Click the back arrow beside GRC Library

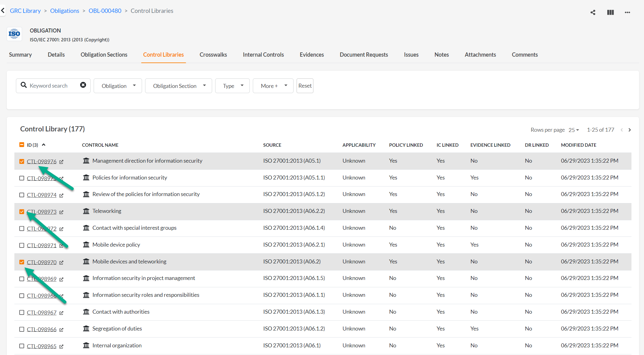pos(3,10)
